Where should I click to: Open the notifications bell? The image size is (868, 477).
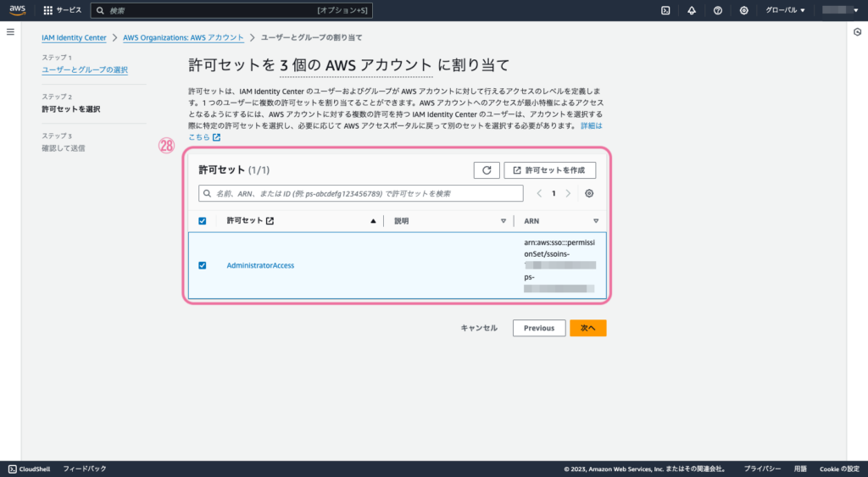(692, 10)
